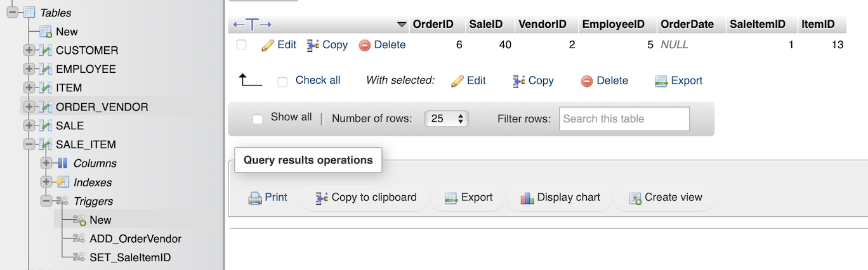Expand the CUSTOMER table node
Viewport: 868px width, 270px height.
coord(29,50)
